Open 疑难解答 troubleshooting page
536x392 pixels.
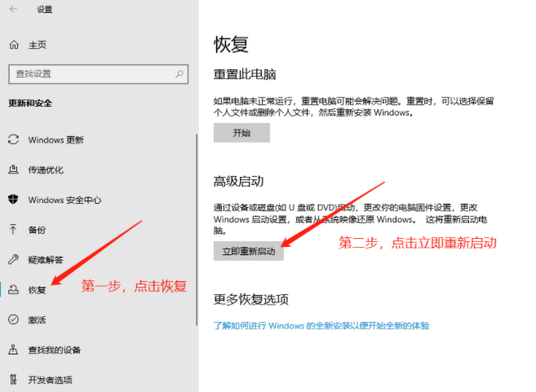click(x=46, y=260)
